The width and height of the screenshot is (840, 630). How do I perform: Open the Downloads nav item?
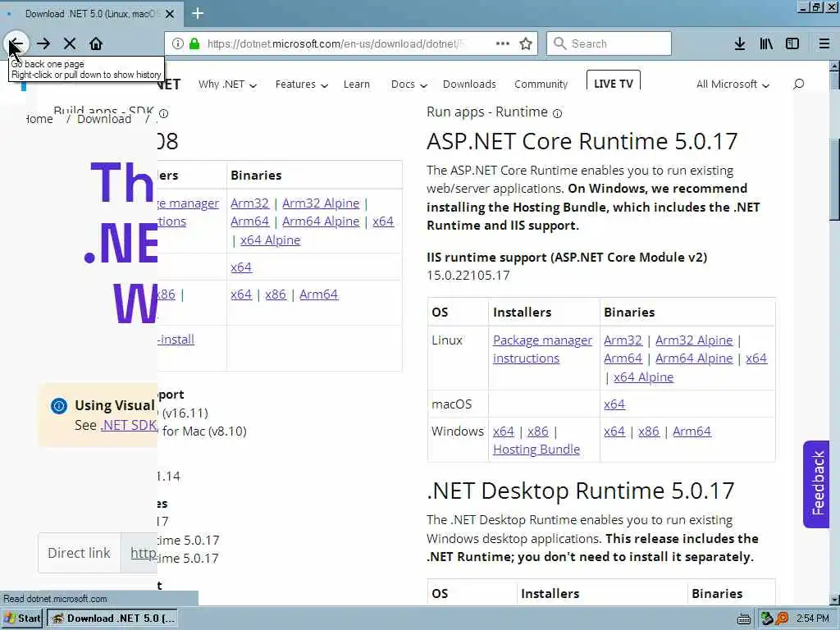pyautogui.click(x=469, y=84)
